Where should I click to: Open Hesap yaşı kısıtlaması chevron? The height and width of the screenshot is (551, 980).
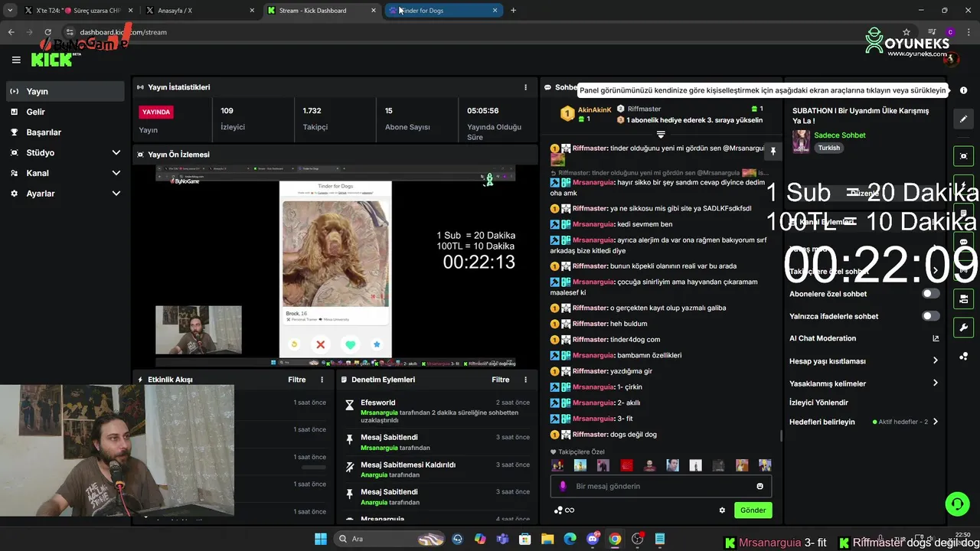[x=935, y=360]
